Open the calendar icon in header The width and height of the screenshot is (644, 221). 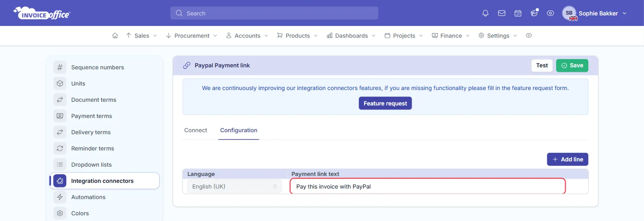coord(518,13)
